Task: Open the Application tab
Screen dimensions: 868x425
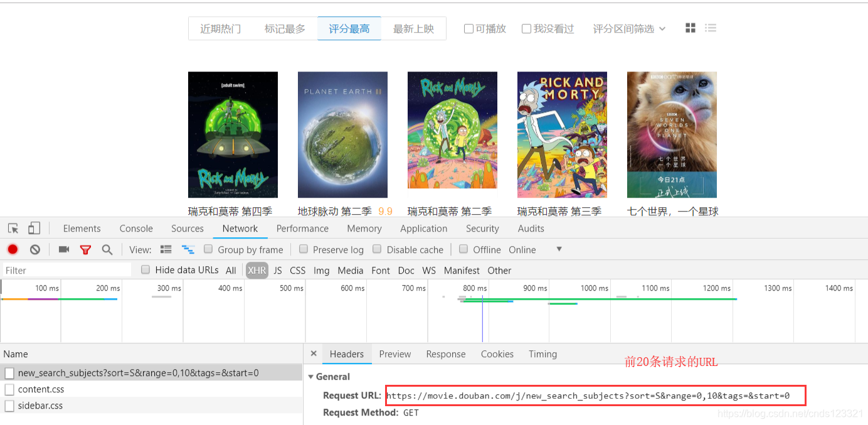Action: 424,229
